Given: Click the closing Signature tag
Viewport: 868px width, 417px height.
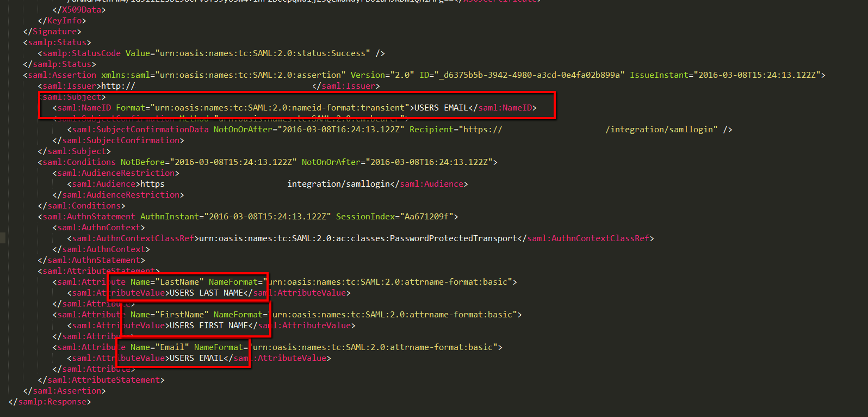Looking at the screenshot, I should [x=52, y=32].
